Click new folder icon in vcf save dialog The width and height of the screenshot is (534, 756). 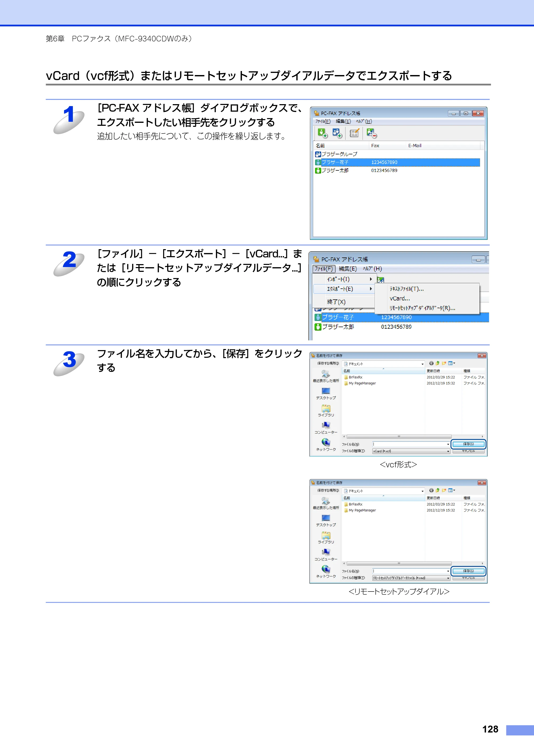pyautogui.click(x=444, y=363)
